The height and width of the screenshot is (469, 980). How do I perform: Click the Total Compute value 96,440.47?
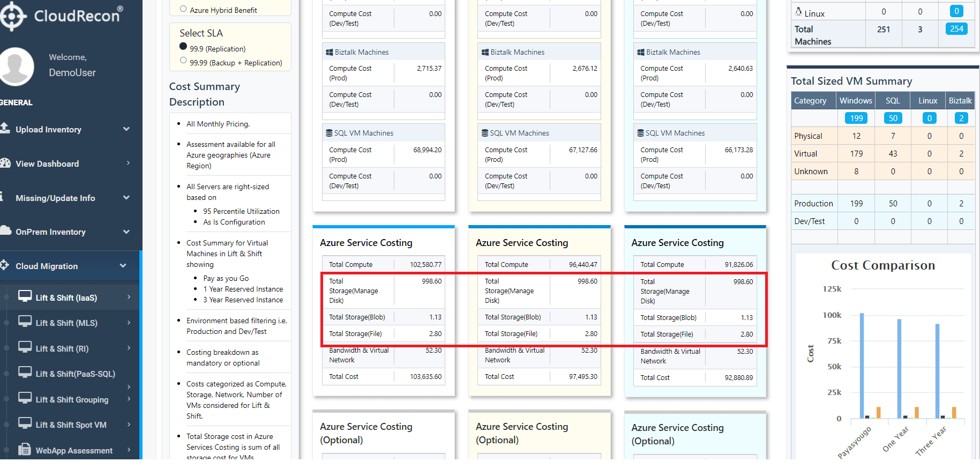(583, 265)
